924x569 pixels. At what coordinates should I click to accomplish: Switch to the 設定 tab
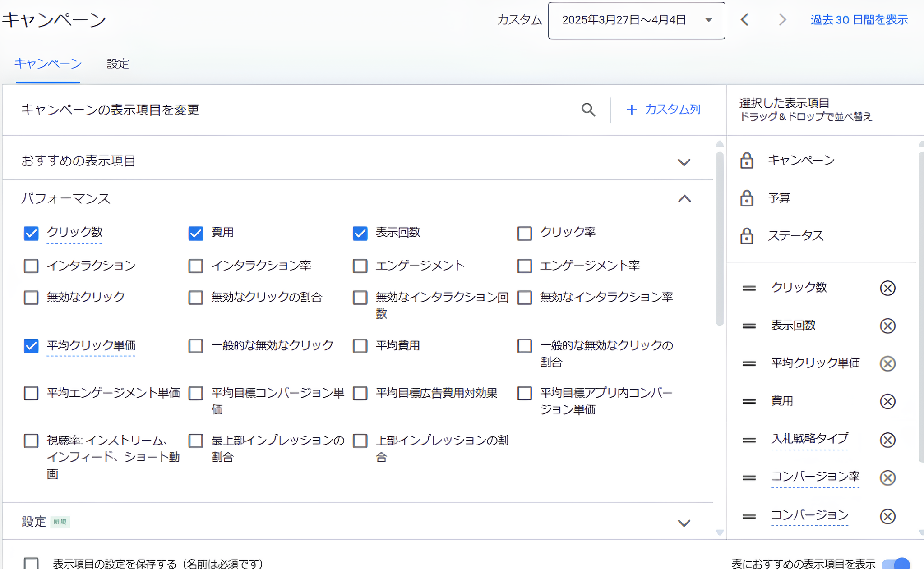[117, 64]
